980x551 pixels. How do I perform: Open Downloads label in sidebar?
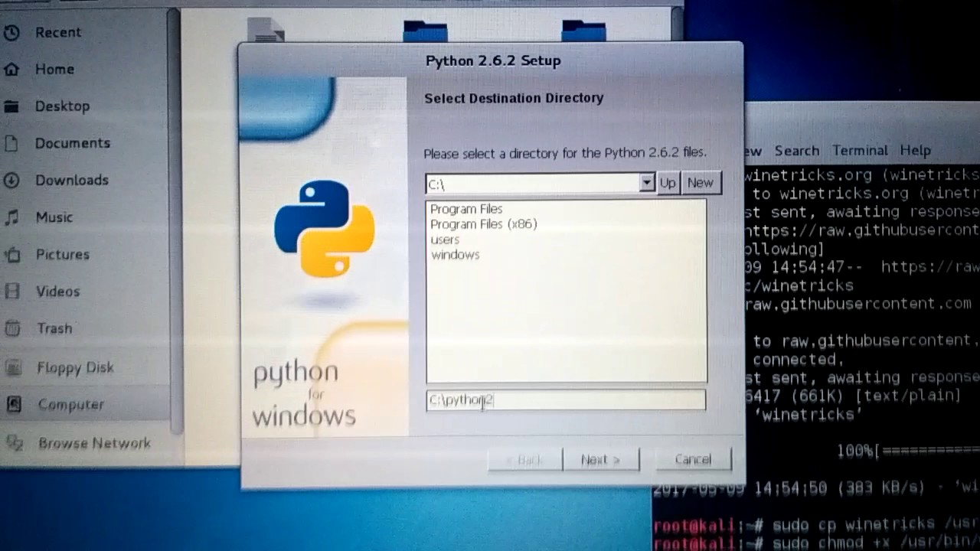click(72, 180)
